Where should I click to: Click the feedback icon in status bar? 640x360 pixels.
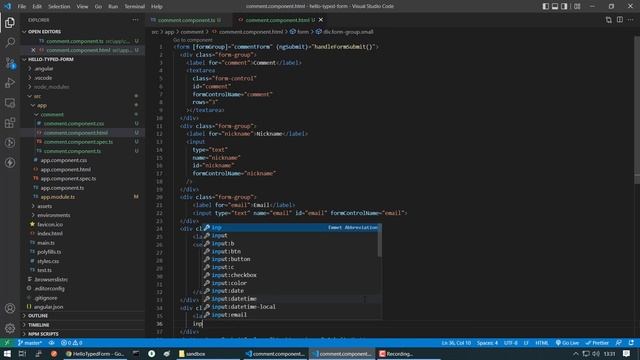click(x=619, y=343)
